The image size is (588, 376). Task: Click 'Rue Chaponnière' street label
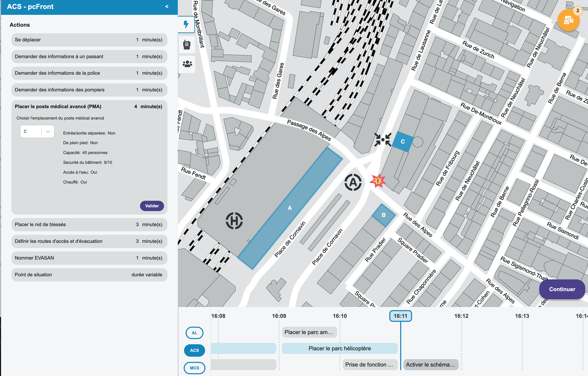pos(421,287)
